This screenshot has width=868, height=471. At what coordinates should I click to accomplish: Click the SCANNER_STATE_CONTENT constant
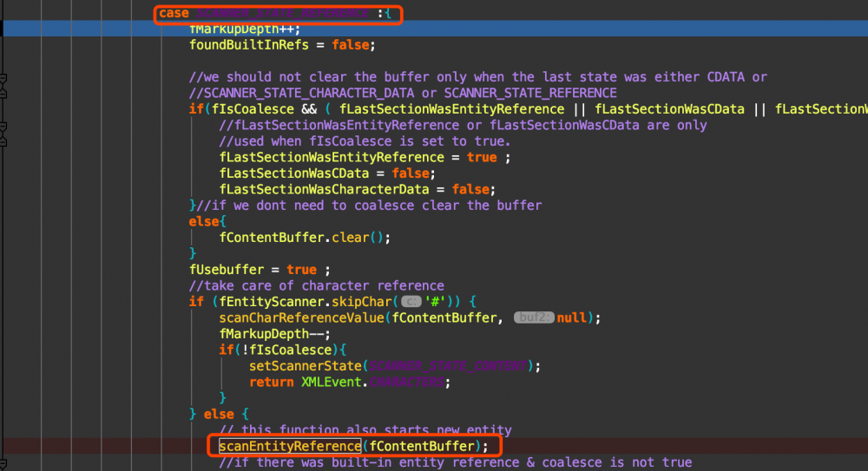[447, 366]
